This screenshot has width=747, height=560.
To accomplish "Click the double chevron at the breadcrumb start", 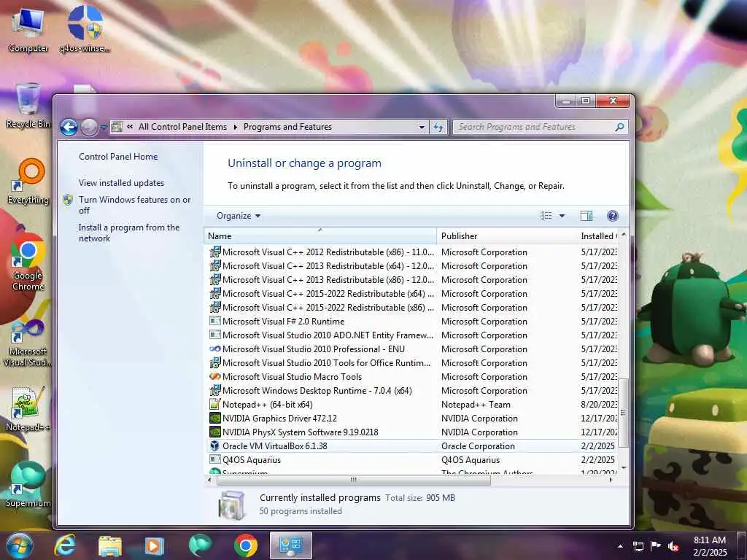I will pos(130,127).
